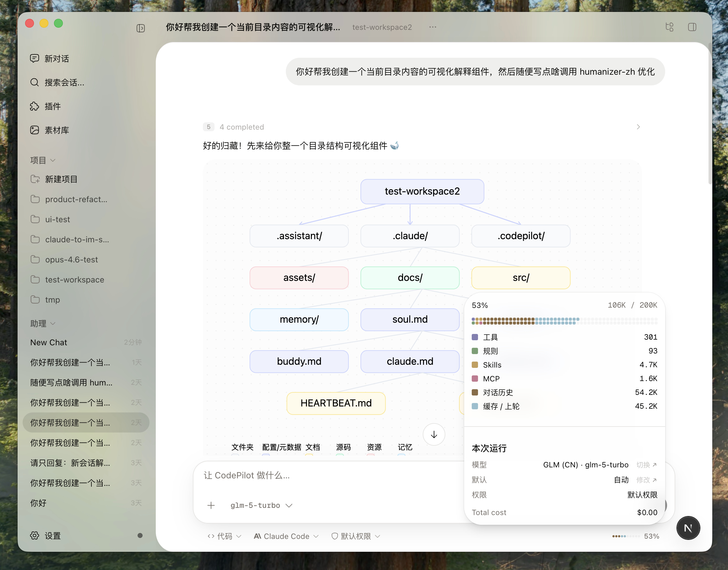Click 切换 to switch the model
This screenshot has width=728, height=570.
646,465
